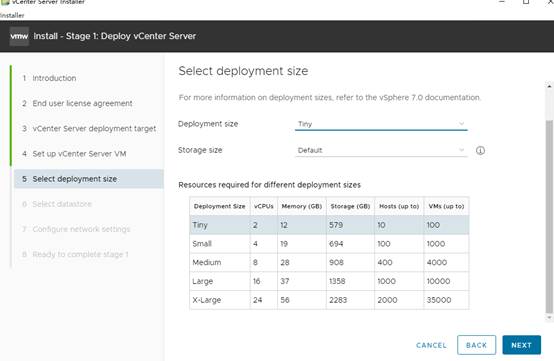Click the Memory (GB) column header

302,206
